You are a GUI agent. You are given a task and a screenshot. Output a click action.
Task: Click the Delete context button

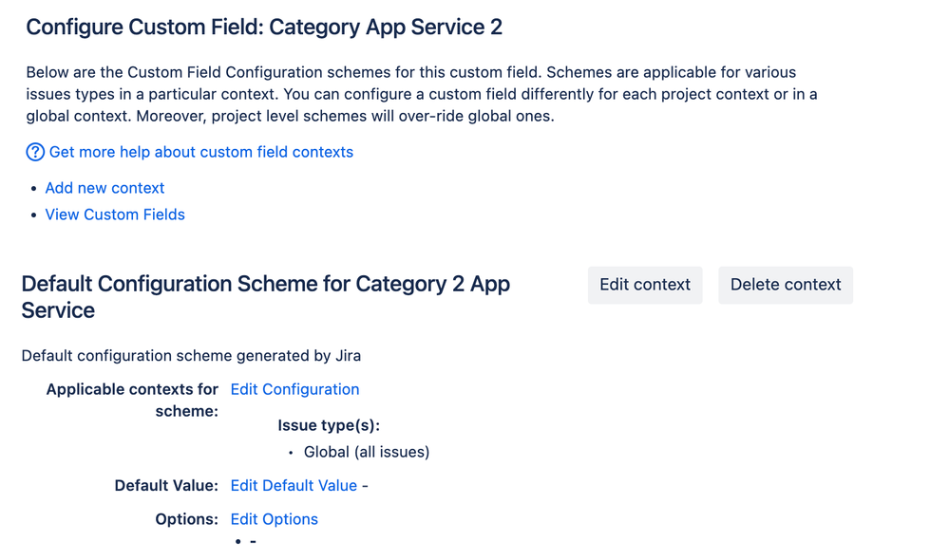tap(786, 285)
